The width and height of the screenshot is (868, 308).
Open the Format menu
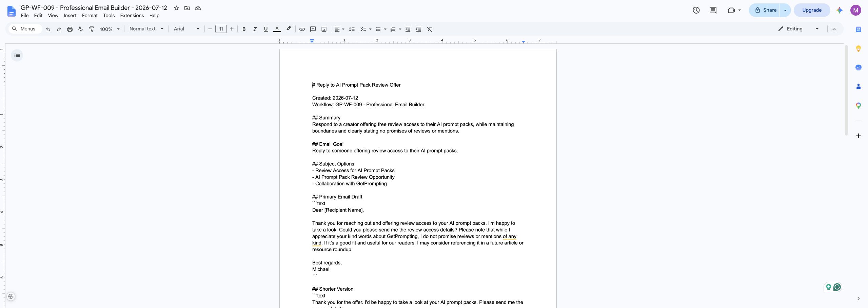[90, 16]
